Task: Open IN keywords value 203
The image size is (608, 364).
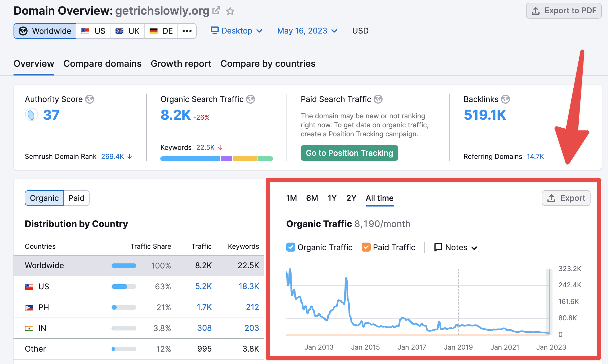Action: click(x=252, y=328)
